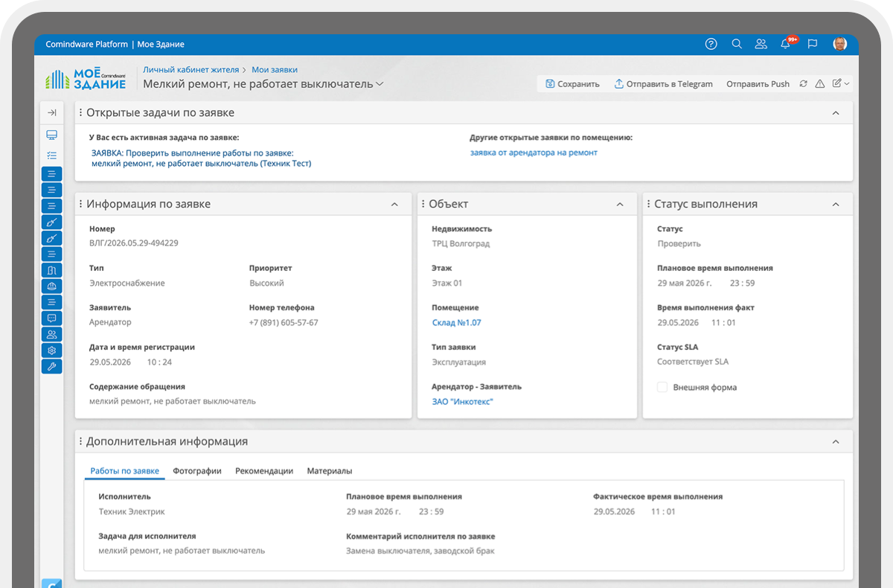Viewport: 893px width, 588px height.
Task: Switch to the Материалы tab
Action: click(x=330, y=471)
